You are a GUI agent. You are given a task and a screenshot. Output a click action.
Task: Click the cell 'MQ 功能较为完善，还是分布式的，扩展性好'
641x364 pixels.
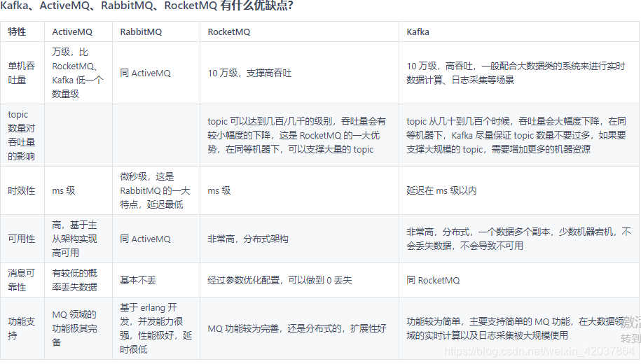(x=299, y=328)
